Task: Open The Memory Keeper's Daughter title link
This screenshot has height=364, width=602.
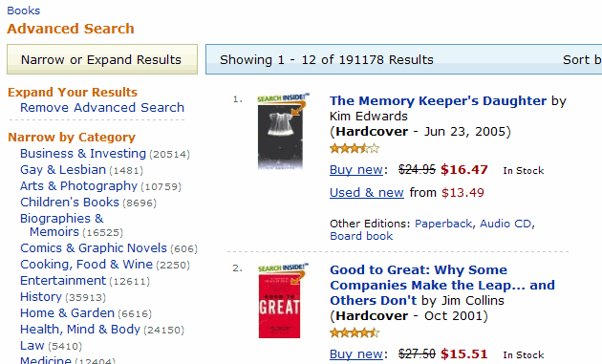Action: tap(438, 100)
